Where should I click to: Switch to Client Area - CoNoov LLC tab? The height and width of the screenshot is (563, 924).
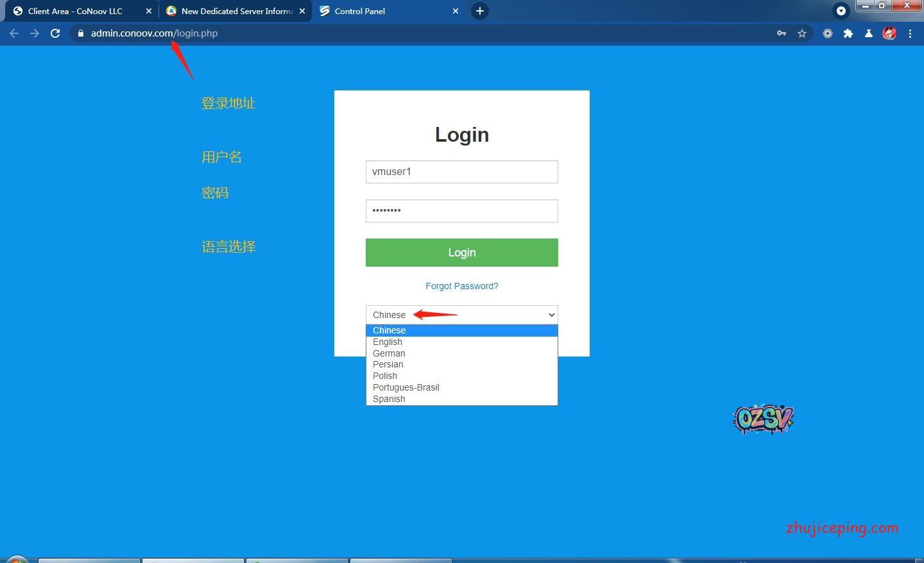coord(75,11)
